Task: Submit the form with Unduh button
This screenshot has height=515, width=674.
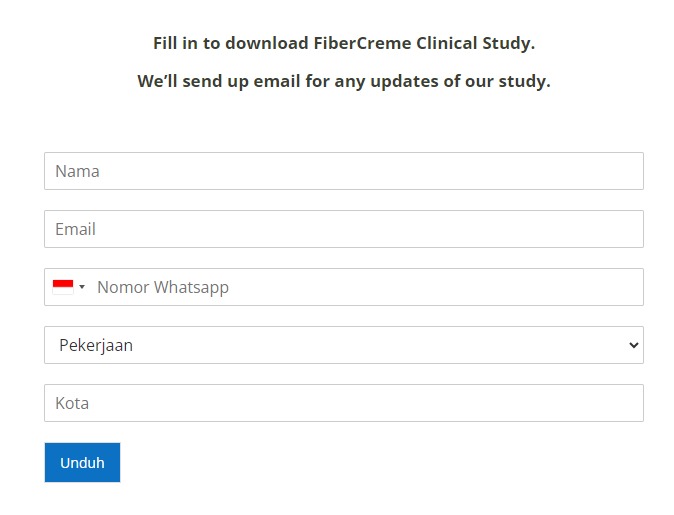Action: (82, 463)
